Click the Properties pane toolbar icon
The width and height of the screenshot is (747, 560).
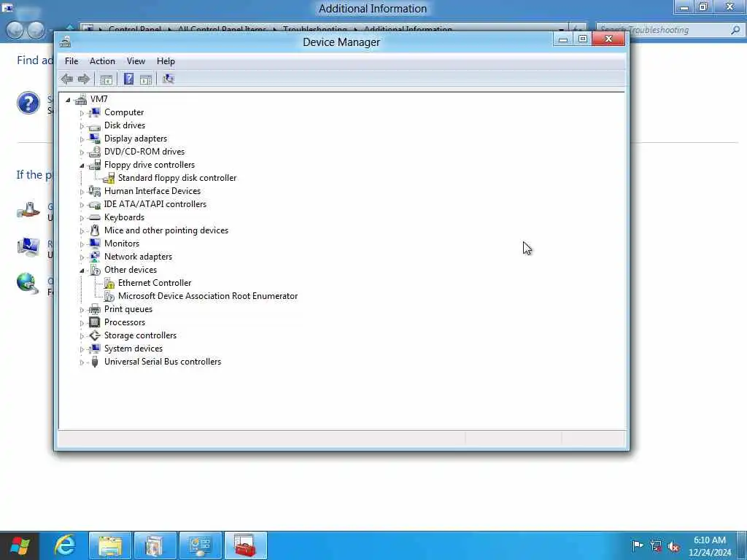click(x=146, y=79)
